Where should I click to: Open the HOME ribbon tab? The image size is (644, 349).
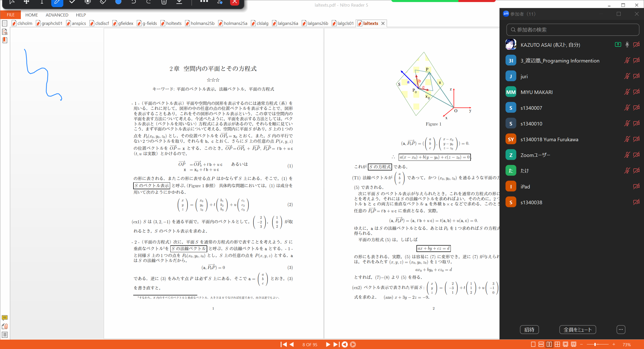click(32, 15)
